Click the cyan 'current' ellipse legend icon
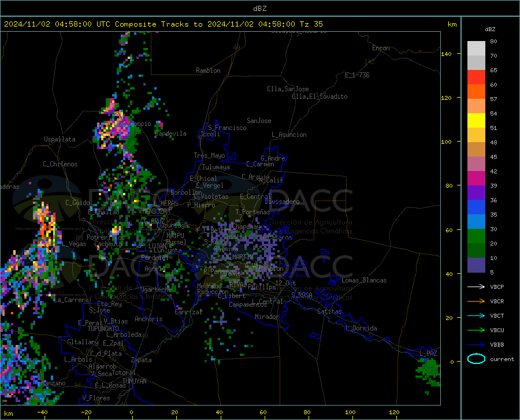This screenshot has width=520, height=420. pyautogui.click(x=476, y=359)
